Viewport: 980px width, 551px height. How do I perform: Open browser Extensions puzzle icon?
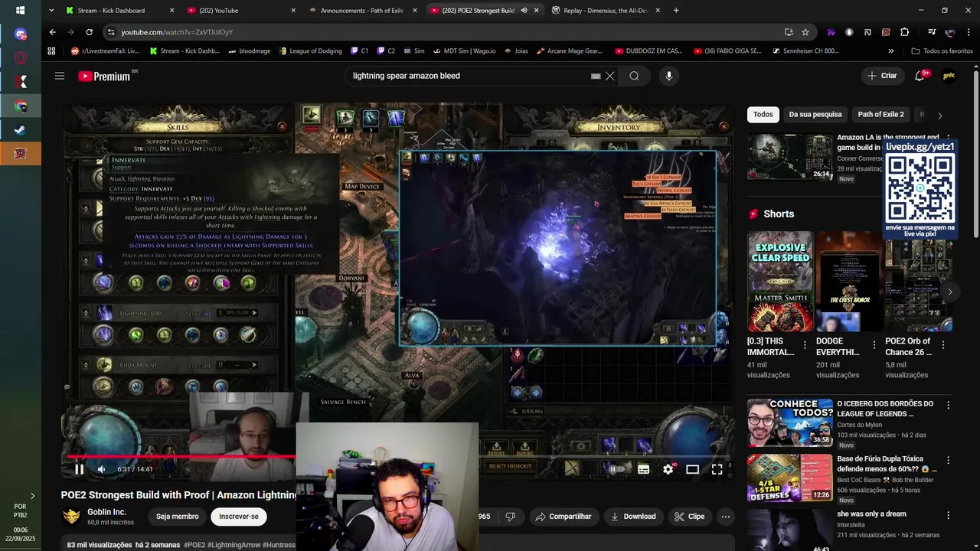tap(905, 32)
